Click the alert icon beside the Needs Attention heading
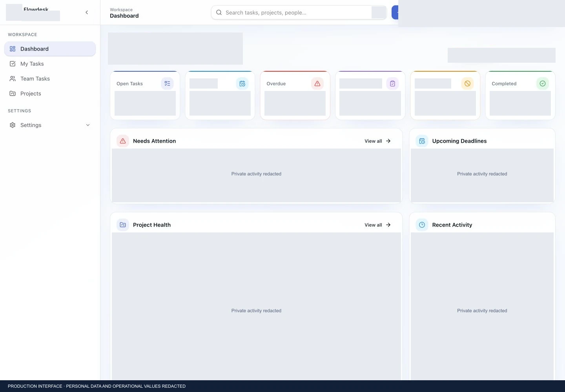This screenshot has height=392, width=565. click(x=123, y=141)
